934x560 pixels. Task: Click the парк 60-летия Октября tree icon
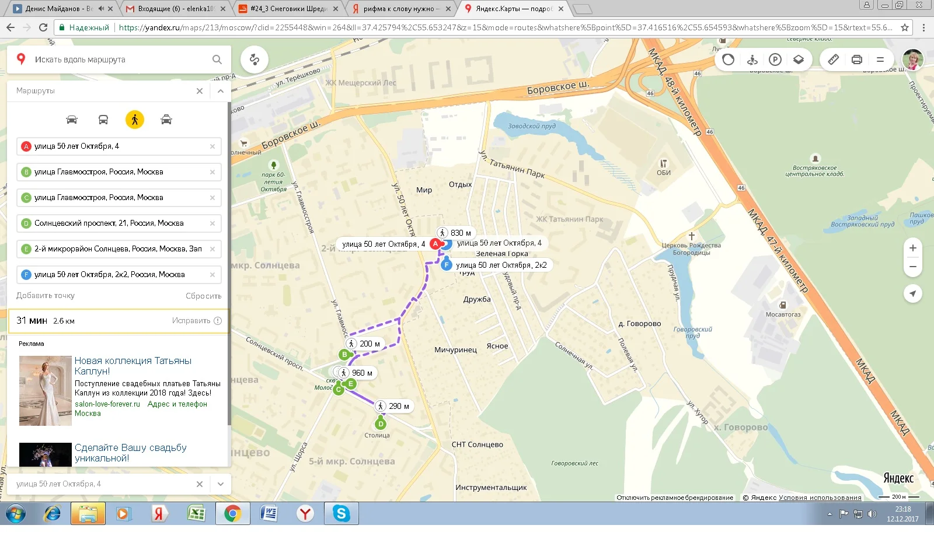pyautogui.click(x=273, y=165)
